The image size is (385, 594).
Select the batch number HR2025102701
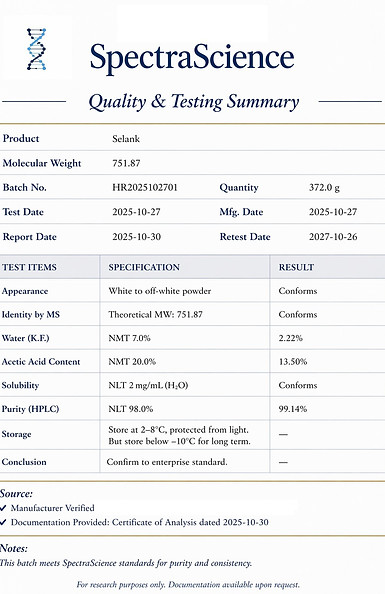tap(145, 188)
